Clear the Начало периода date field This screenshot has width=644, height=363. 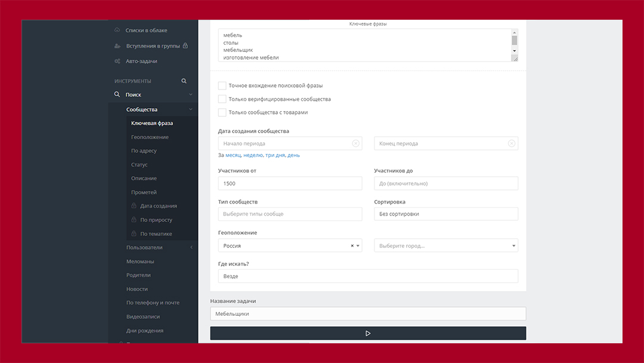click(x=355, y=143)
